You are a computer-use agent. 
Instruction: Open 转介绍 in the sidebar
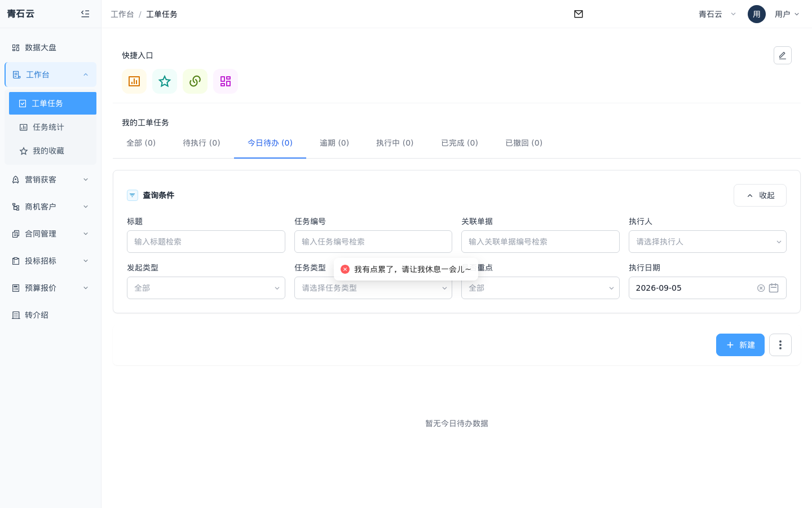tap(51, 315)
